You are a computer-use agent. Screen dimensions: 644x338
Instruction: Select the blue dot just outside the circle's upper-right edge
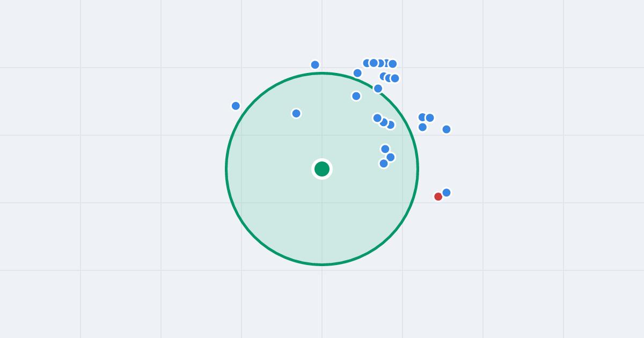[357, 73]
